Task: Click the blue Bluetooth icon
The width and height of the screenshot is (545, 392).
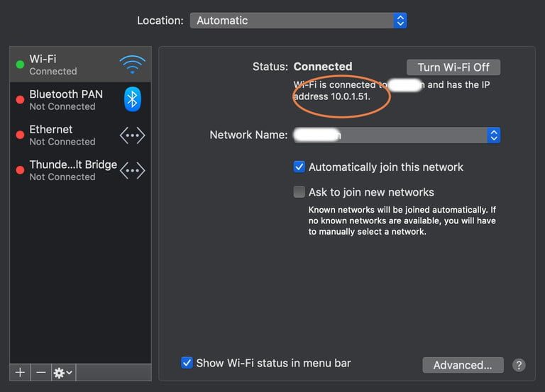Action: [x=132, y=99]
